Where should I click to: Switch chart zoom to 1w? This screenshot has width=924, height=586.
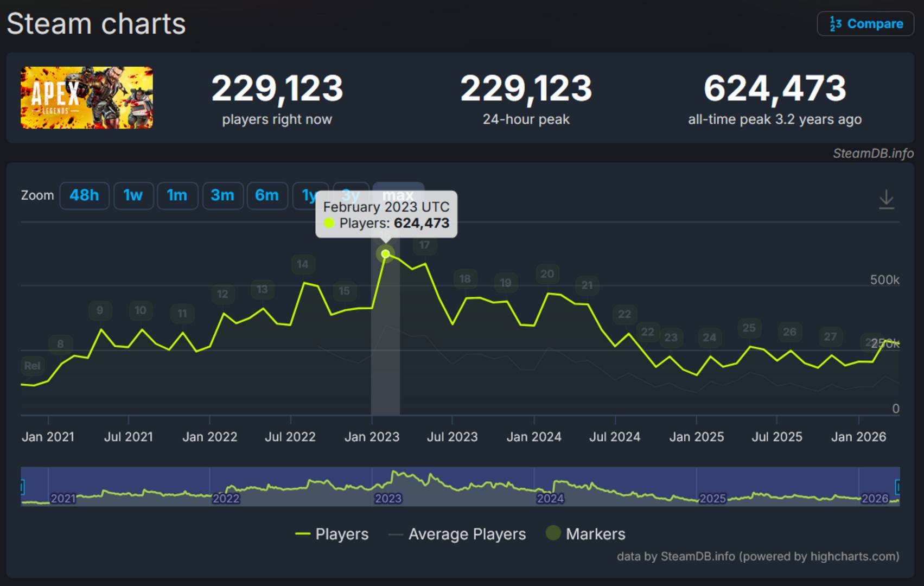(x=133, y=196)
